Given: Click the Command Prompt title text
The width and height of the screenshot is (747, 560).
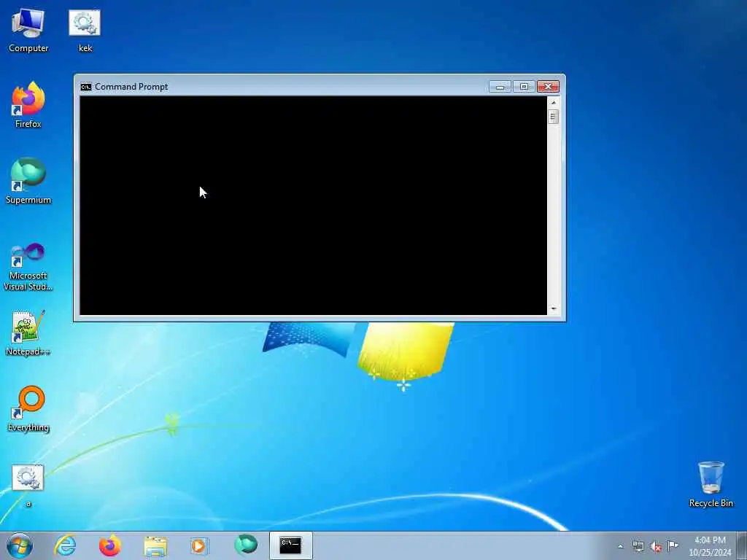Looking at the screenshot, I should [131, 87].
